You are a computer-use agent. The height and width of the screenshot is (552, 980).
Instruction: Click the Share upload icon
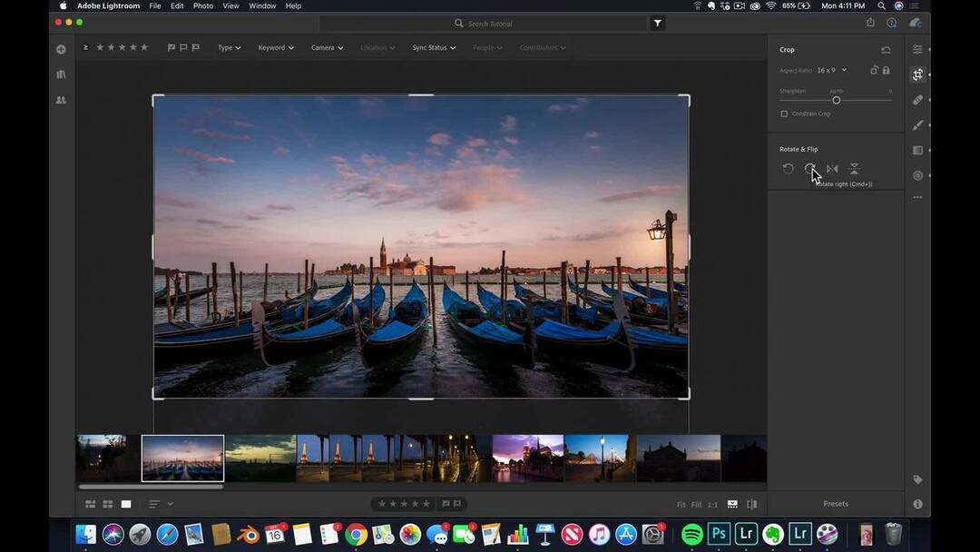(x=870, y=23)
